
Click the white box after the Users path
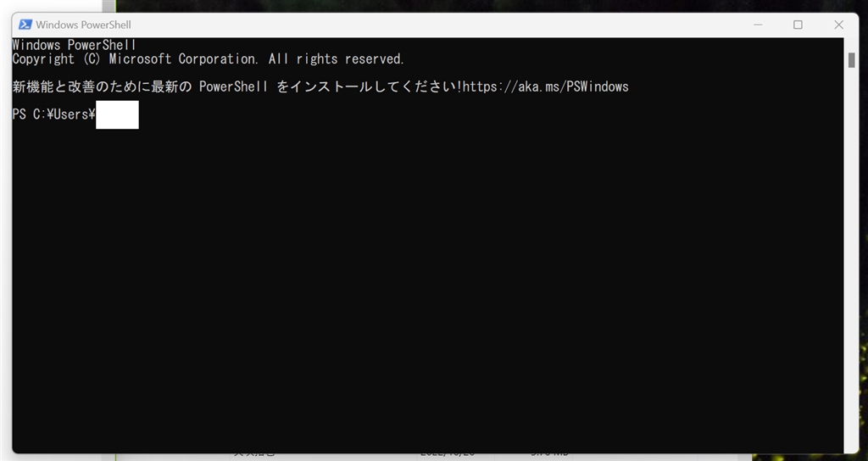(117, 114)
